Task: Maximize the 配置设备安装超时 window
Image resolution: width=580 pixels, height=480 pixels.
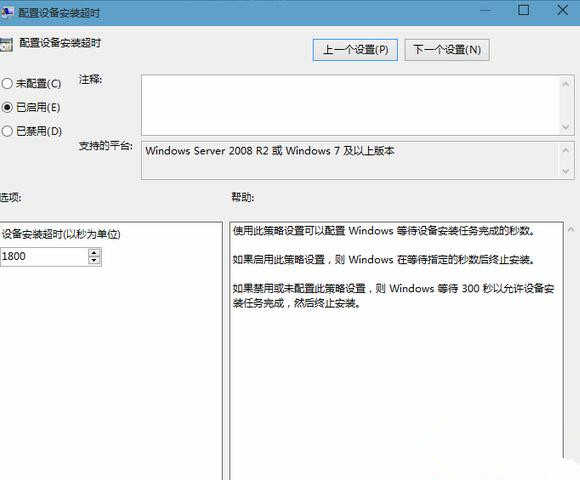Action: pyautogui.click(x=523, y=10)
